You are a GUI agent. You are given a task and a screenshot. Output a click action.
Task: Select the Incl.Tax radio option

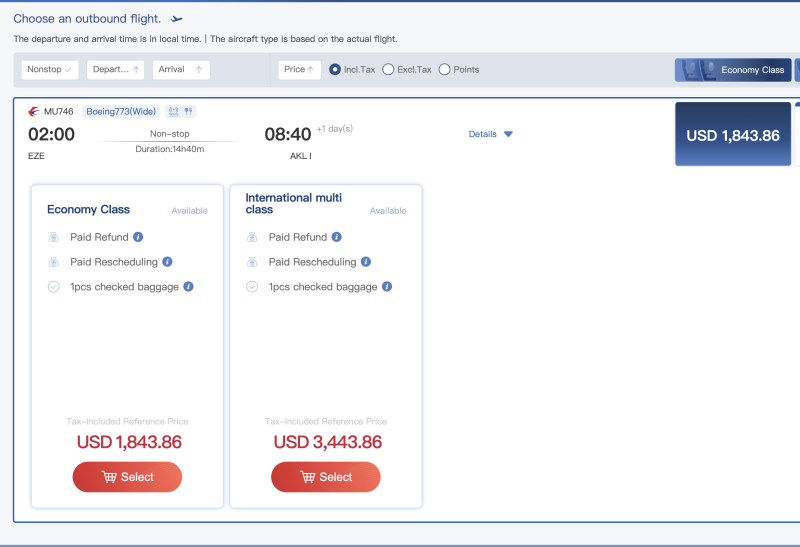(335, 70)
